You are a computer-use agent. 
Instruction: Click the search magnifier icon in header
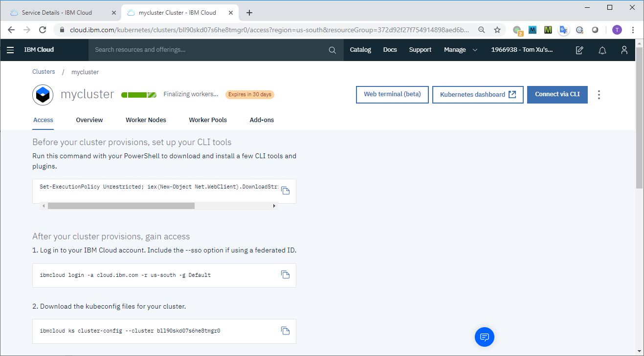tap(333, 50)
